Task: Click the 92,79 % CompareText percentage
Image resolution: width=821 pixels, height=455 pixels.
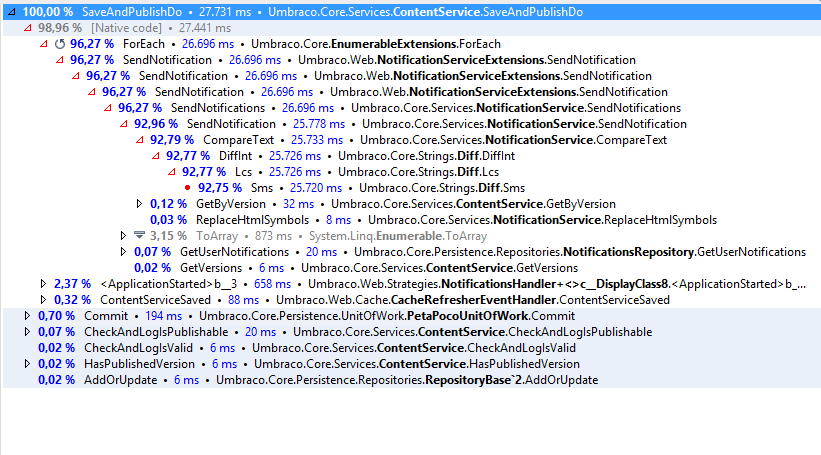Action: (172, 140)
